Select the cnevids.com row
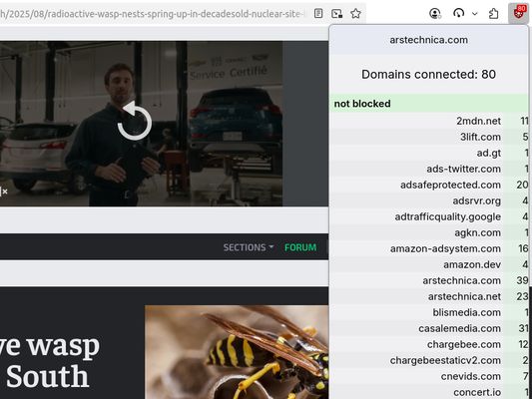The height and width of the screenshot is (399, 532). click(428, 376)
